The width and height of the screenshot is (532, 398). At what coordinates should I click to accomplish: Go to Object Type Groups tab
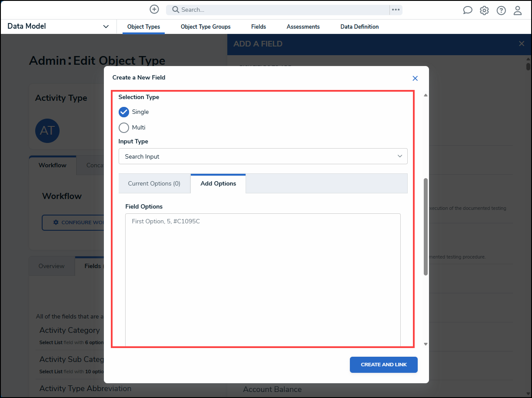(x=206, y=27)
